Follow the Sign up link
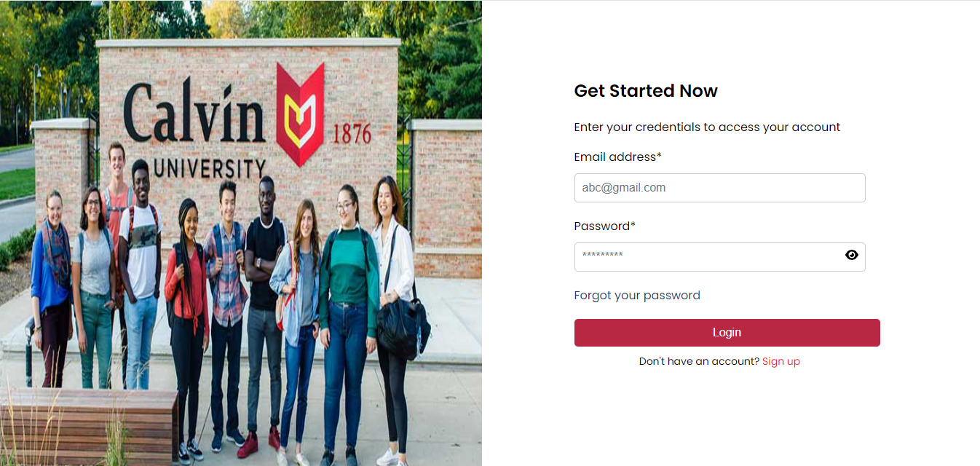Image resolution: width=980 pixels, height=466 pixels. (781, 362)
